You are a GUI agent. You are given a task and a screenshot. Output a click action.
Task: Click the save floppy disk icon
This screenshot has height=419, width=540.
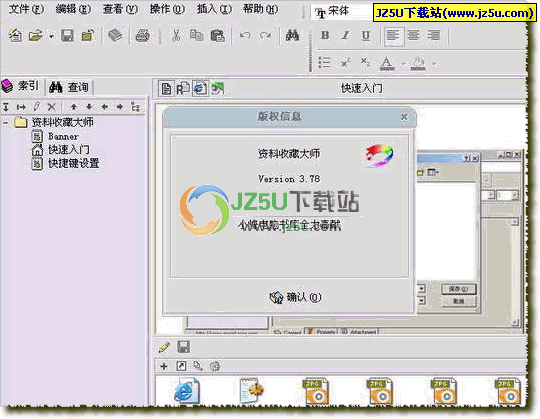point(67,35)
